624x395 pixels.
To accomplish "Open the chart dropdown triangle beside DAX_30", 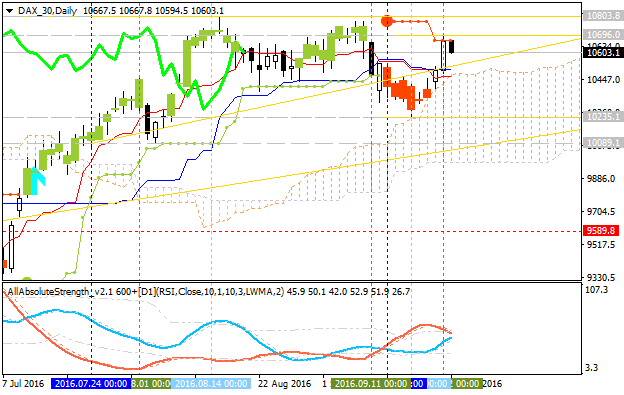I will [x=10, y=11].
